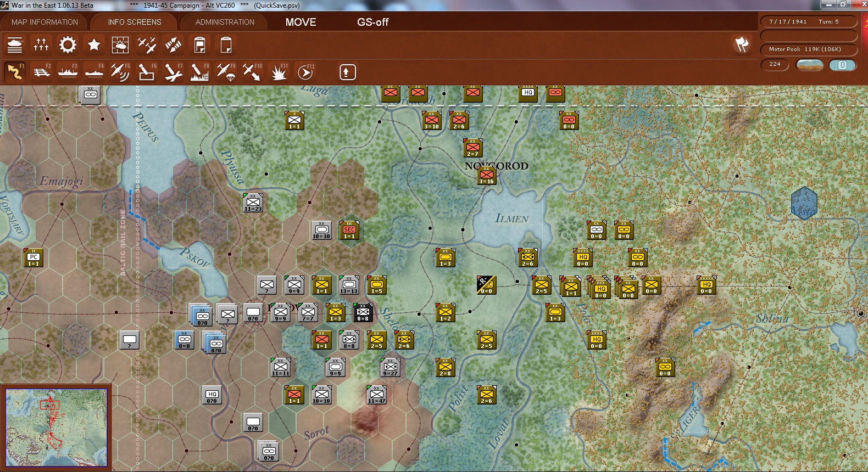Click the blue hexagon marker on the map
868x472 pixels.
click(804, 203)
